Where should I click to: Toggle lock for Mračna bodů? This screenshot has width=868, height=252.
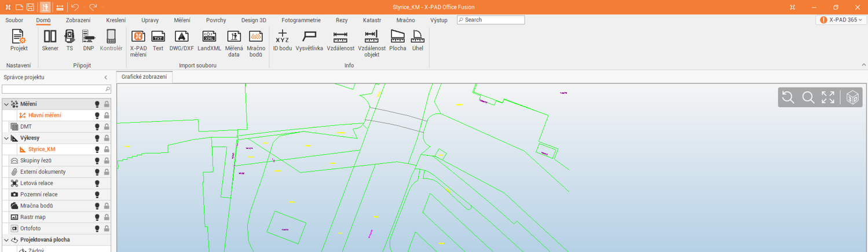tap(107, 206)
